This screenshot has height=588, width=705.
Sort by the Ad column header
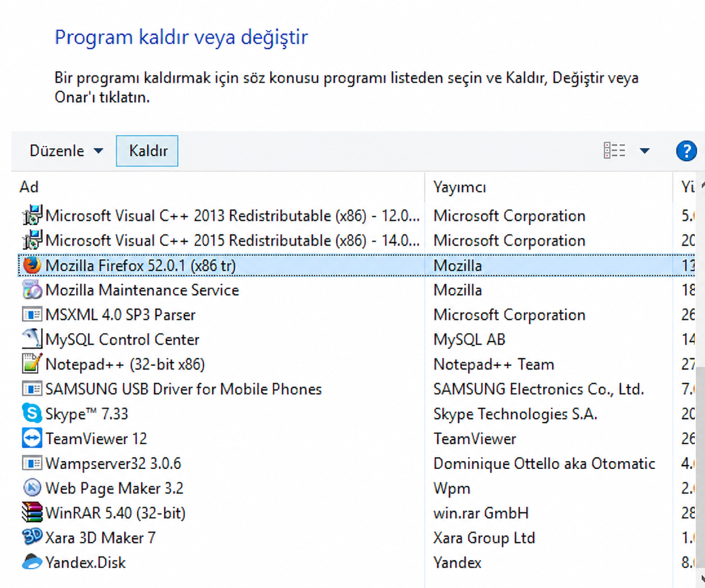coord(29,187)
